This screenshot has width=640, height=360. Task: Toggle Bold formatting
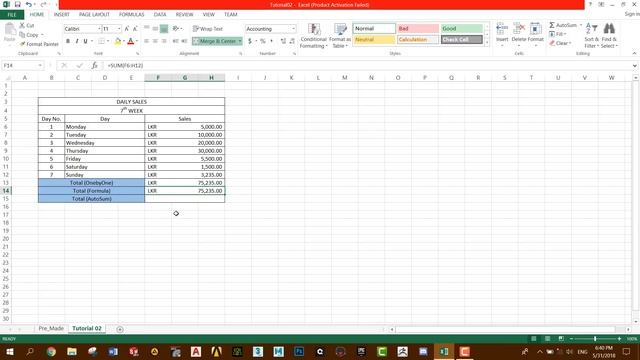coord(68,41)
